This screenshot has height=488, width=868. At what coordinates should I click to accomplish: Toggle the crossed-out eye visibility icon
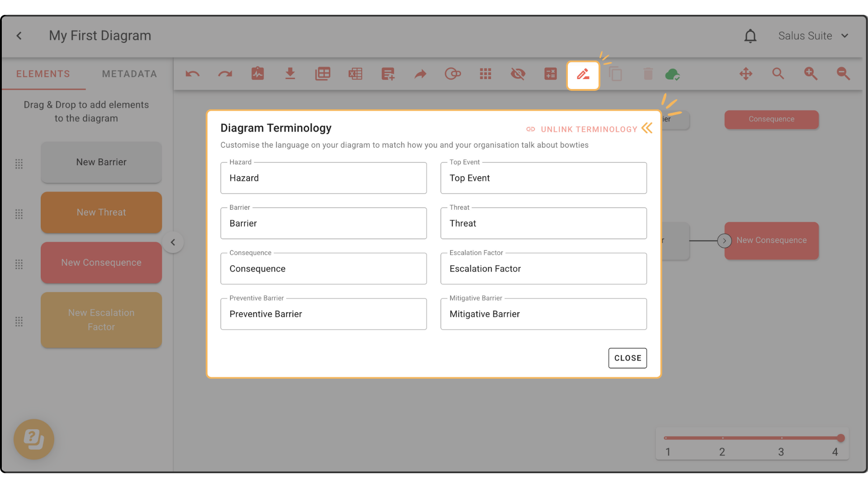pos(518,74)
